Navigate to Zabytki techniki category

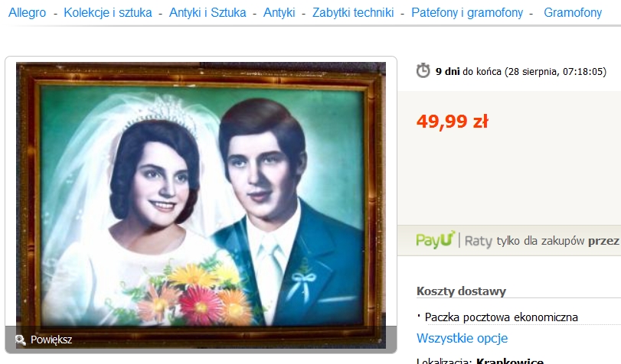[x=353, y=13]
